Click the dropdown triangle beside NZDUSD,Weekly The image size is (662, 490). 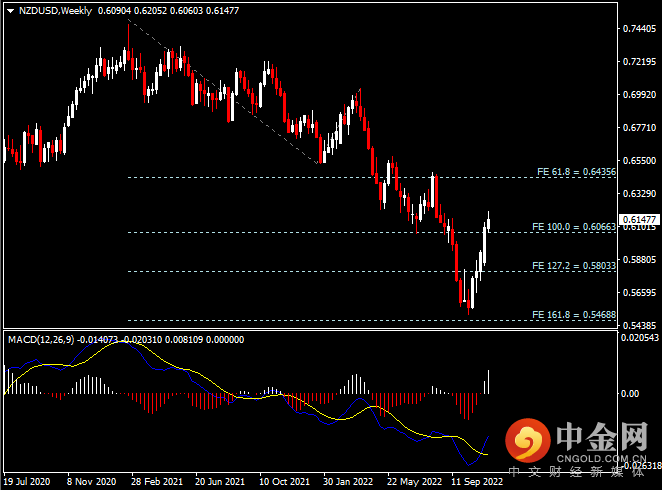[11, 11]
